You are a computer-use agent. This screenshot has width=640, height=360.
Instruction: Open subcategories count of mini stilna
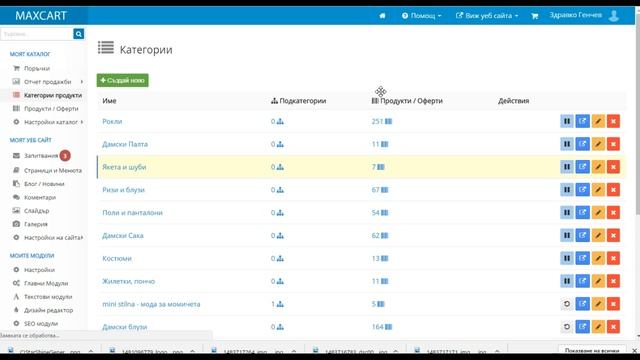[x=277, y=304]
